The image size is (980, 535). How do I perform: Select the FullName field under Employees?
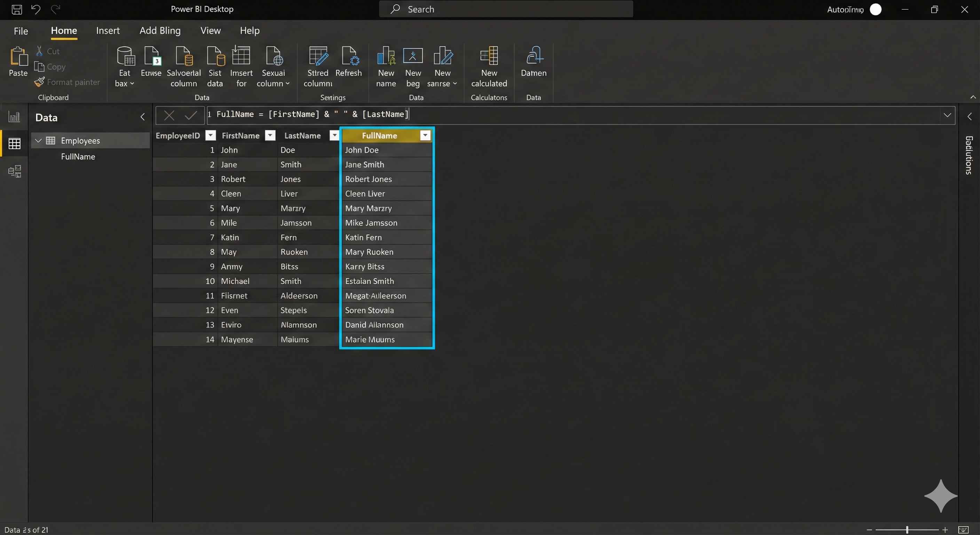78,156
